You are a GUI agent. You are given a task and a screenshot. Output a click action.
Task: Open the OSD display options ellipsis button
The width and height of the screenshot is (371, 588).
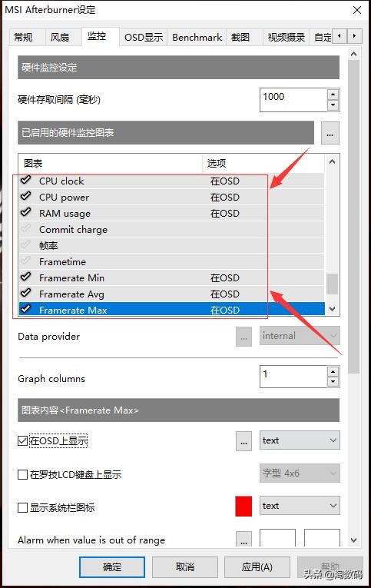(244, 441)
